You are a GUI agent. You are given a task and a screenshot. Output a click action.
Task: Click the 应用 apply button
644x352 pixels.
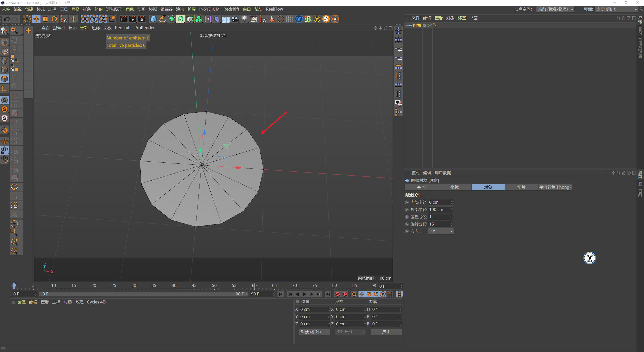(386, 332)
